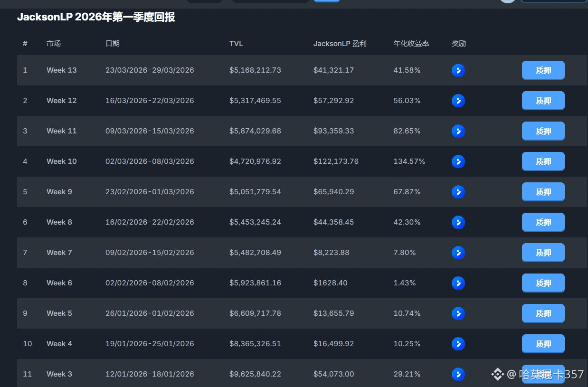This screenshot has width=588, height=387.
Task: Click TVL value $5,168,212.73
Action: pyautogui.click(x=255, y=70)
